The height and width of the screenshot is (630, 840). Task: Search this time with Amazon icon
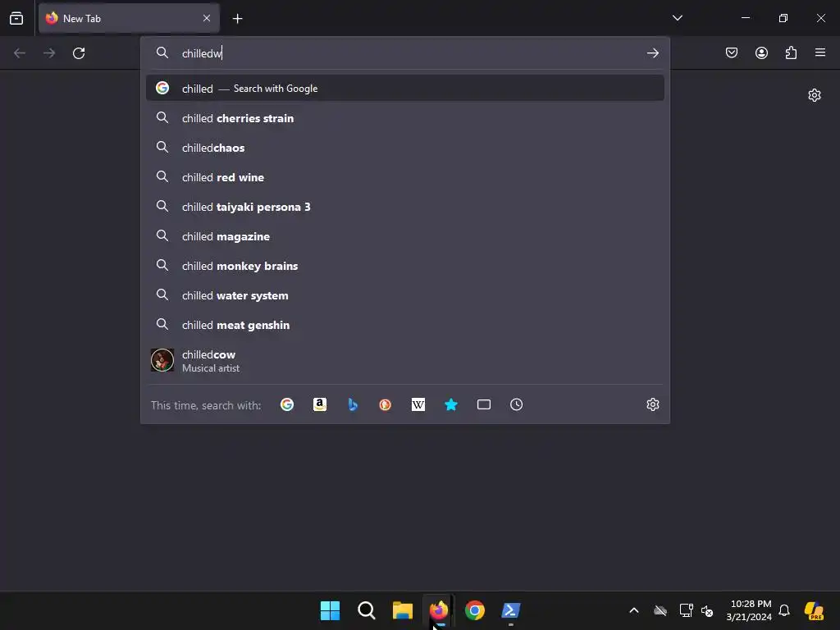coord(320,404)
